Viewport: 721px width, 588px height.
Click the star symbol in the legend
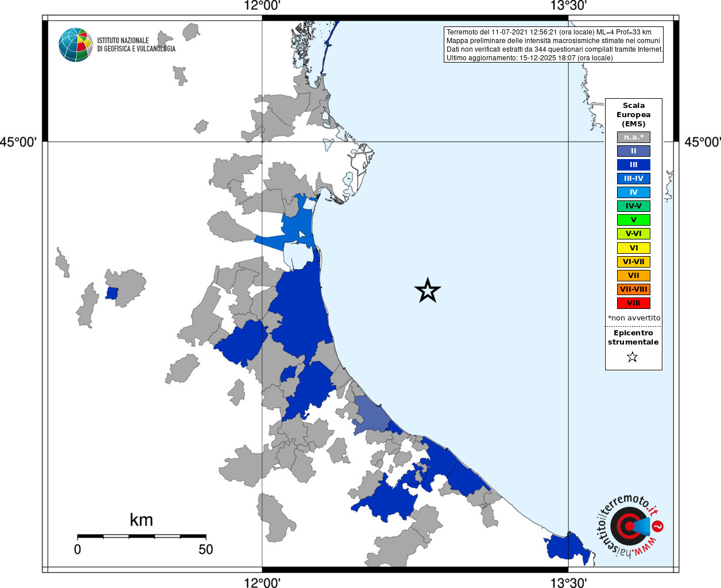tap(633, 357)
